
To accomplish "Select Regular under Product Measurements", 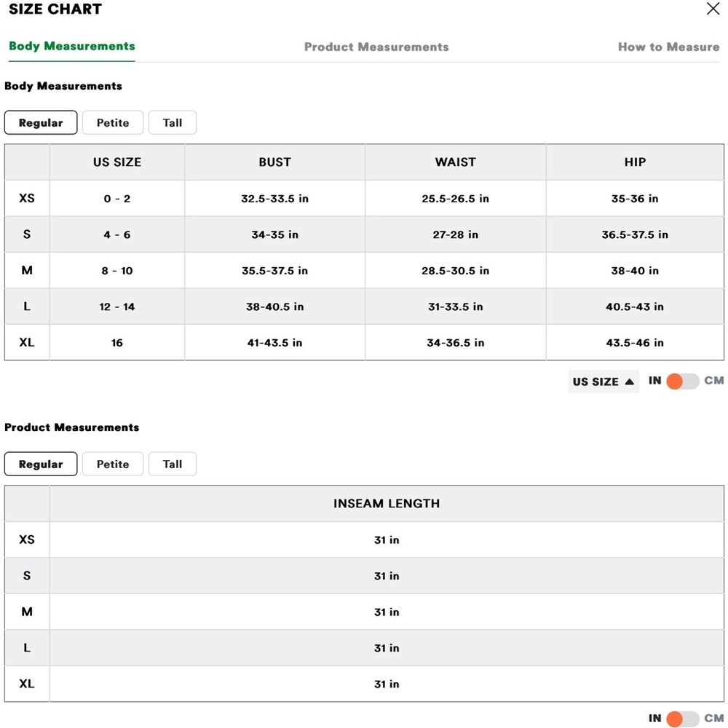I will tap(41, 464).
